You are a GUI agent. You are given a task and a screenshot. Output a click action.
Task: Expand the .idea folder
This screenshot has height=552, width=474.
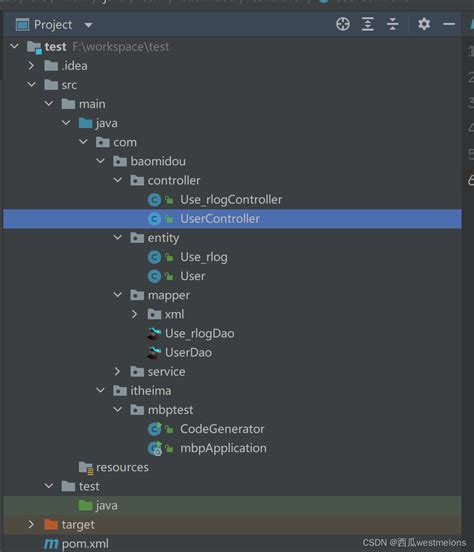pyautogui.click(x=31, y=65)
